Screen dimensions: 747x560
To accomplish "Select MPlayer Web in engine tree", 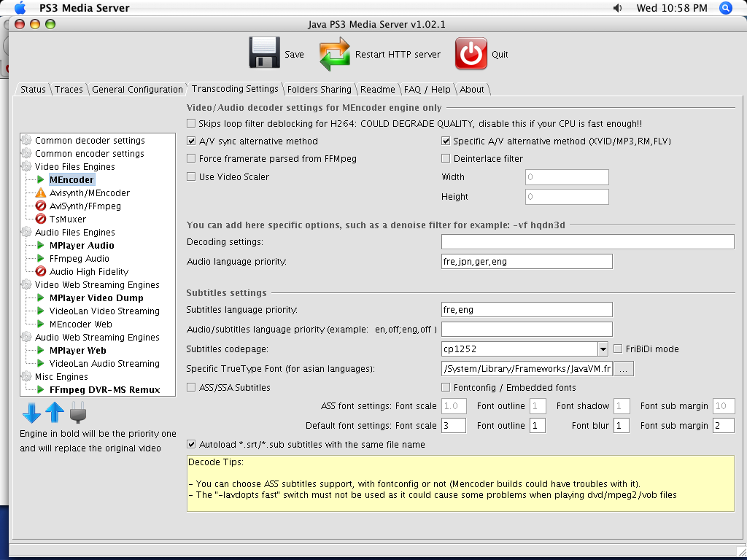I will [x=77, y=351].
